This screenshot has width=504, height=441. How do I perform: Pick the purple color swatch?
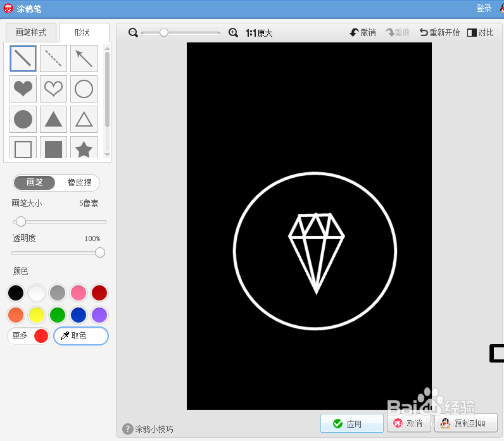[x=99, y=314]
